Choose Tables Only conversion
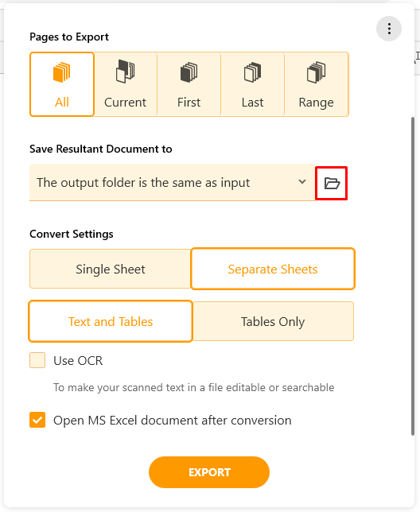420x512 pixels. (x=273, y=321)
